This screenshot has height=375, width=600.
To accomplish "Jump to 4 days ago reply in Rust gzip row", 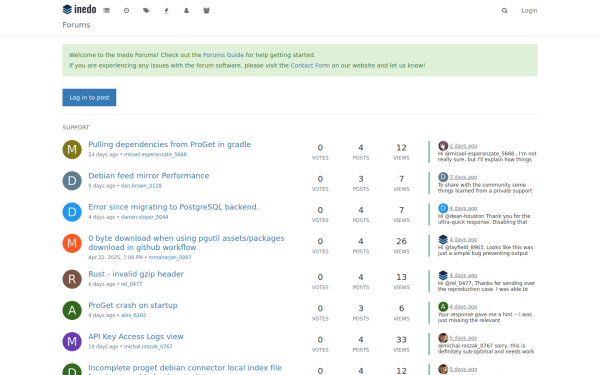I will click(x=463, y=276).
